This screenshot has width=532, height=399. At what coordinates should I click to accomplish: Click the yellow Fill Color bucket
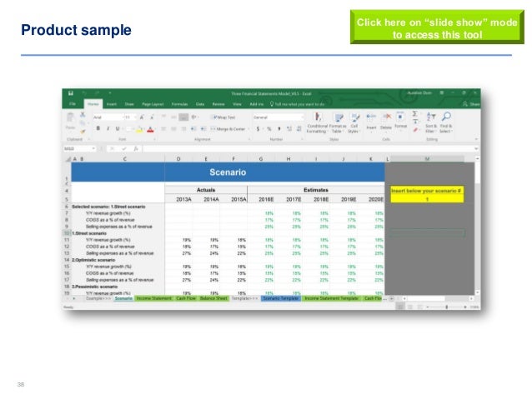point(139,129)
